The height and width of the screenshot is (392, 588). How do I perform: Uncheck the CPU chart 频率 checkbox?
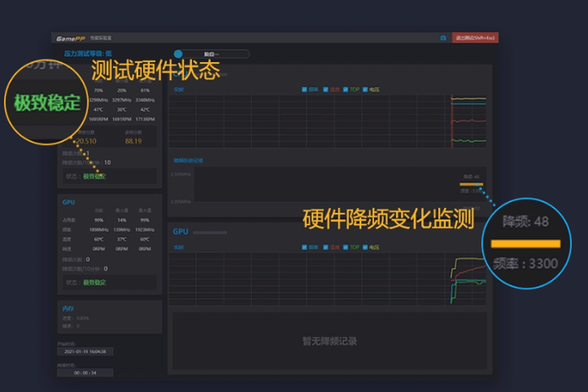tap(304, 89)
